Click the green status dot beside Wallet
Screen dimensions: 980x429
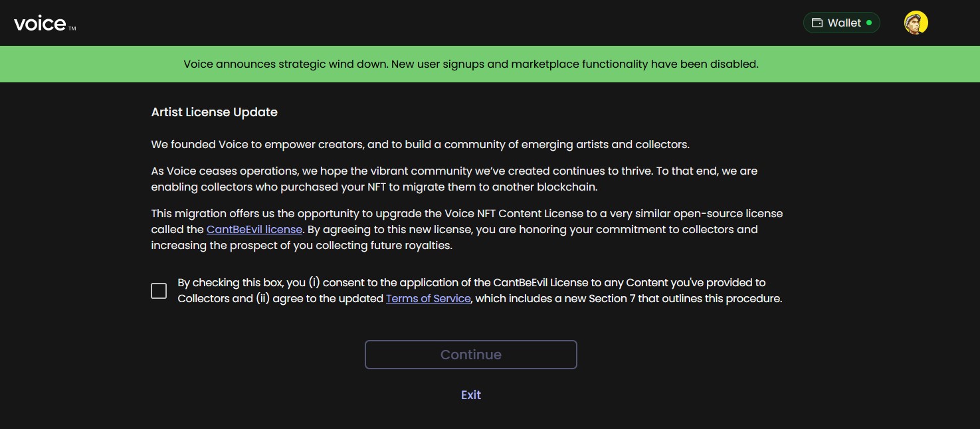869,23
